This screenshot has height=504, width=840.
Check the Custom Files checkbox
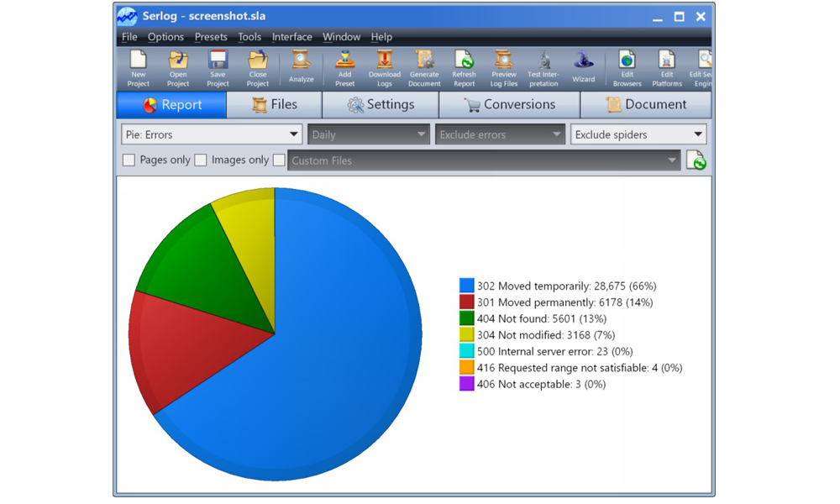tap(279, 160)
